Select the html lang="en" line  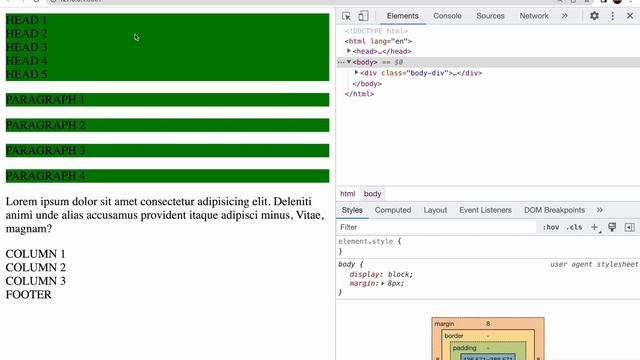tap(378, 41)
